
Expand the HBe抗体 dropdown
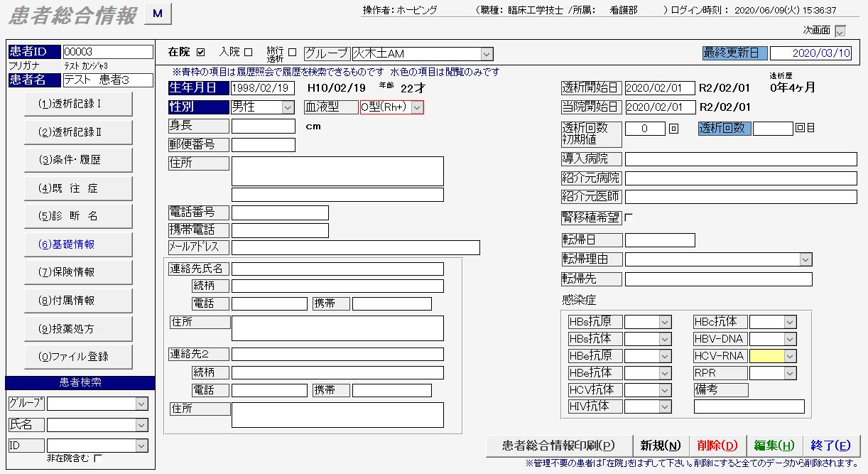pyautogui.click(x=665, y=373)
